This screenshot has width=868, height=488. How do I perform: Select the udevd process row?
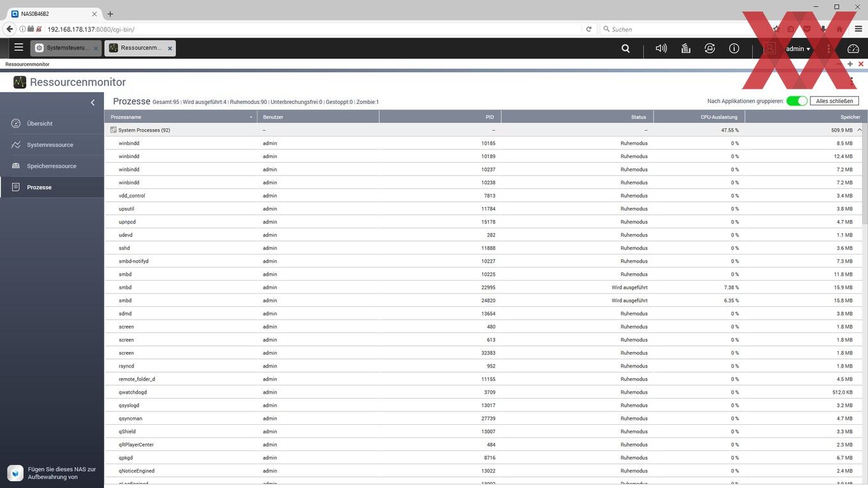click(483, 235)
